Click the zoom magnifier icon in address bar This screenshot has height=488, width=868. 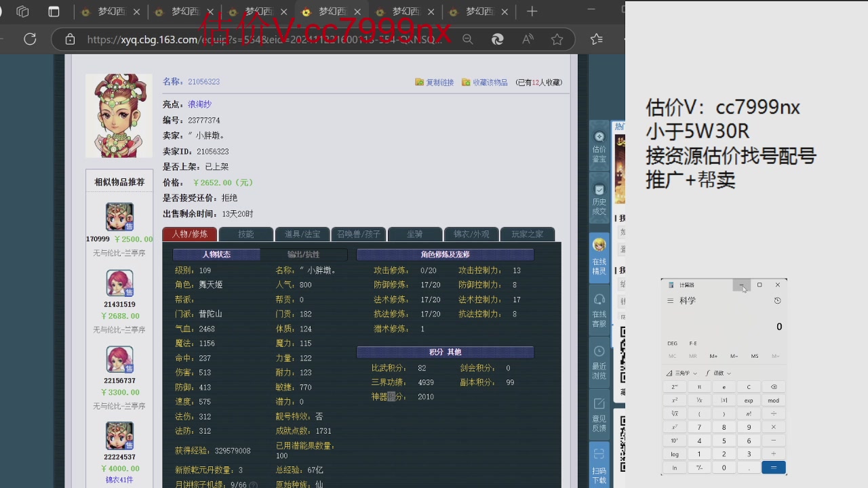pos(467,39)
